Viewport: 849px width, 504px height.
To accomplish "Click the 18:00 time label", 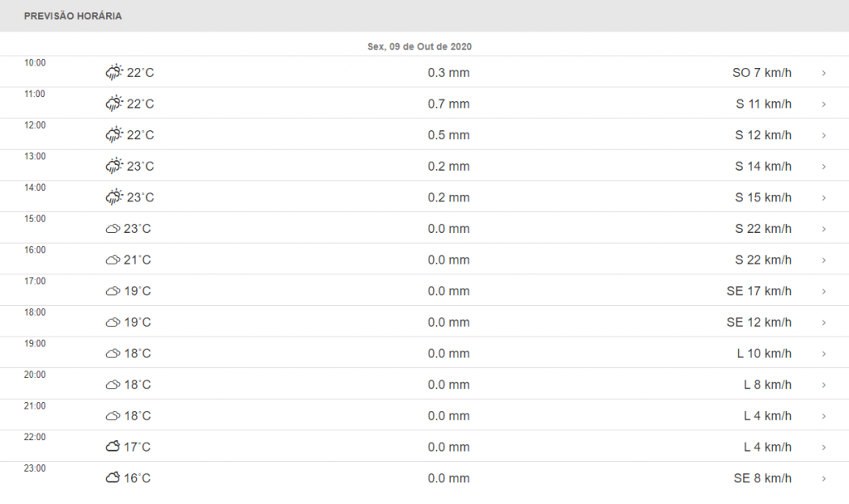I will [x=35, y=313].
